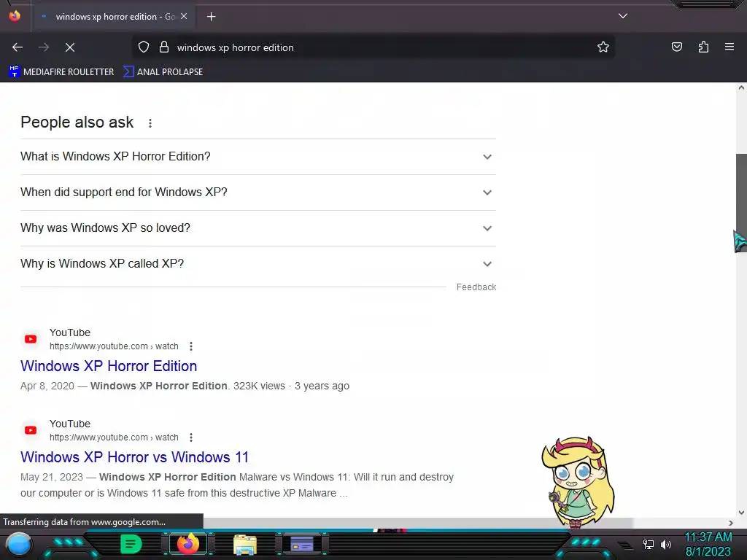The image size is (747, 560).
Task: Open the volume speaker tray icon
Action: pyautogui.click(x=665, y=544)
